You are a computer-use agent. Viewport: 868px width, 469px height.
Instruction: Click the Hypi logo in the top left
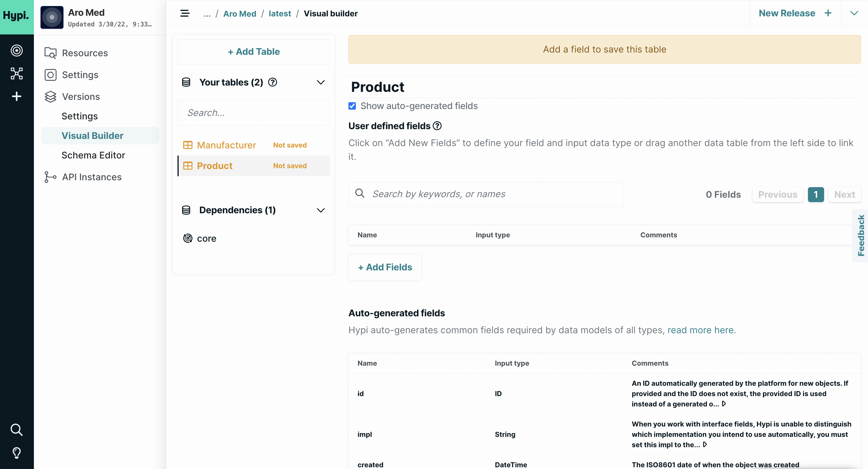pos(16,15)
